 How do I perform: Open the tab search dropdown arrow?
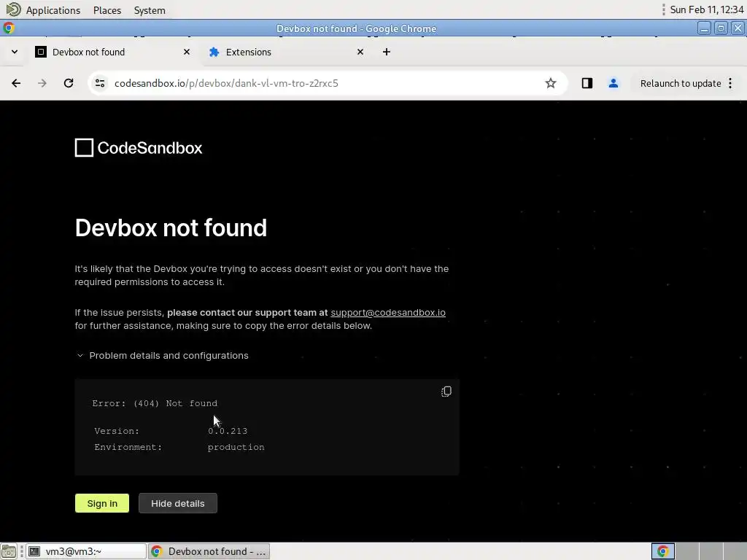coord(15,52)
